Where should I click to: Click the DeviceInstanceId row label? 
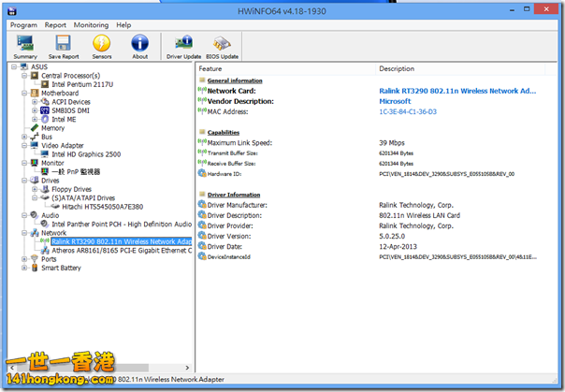coord(229,257)
